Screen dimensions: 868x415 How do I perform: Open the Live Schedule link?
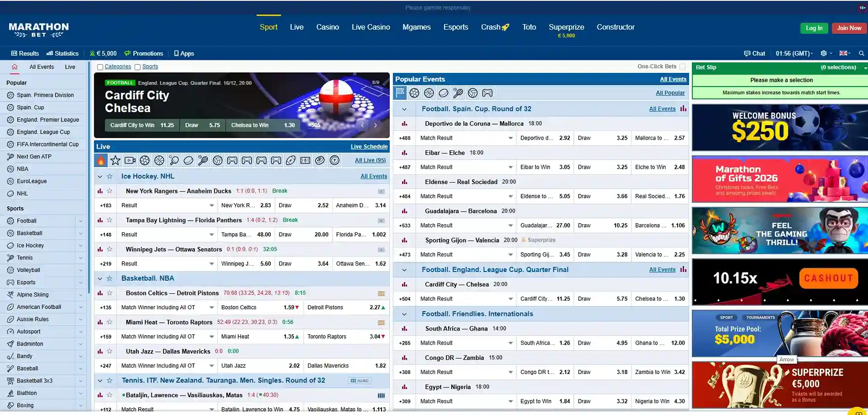coord(369,146)
